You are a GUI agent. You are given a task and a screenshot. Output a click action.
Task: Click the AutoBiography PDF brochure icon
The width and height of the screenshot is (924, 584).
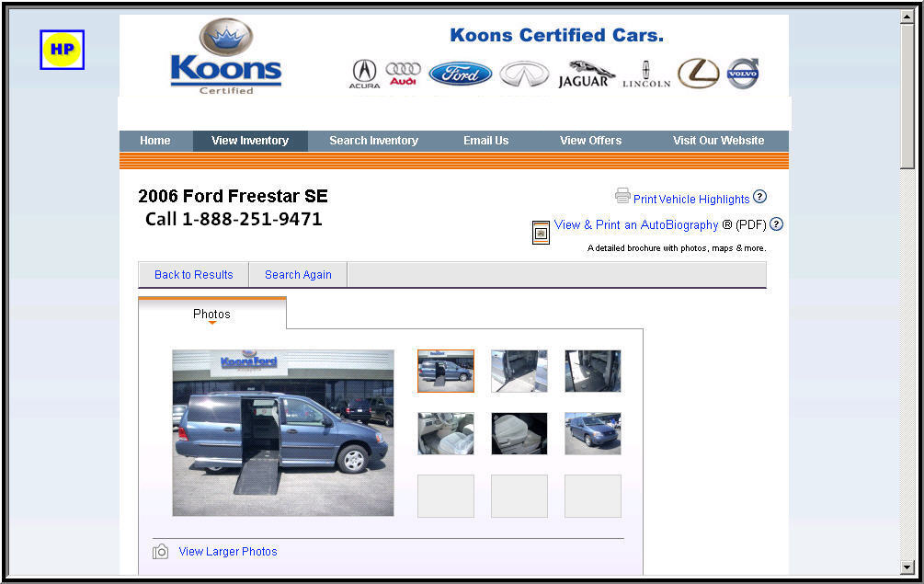[541, 232]
